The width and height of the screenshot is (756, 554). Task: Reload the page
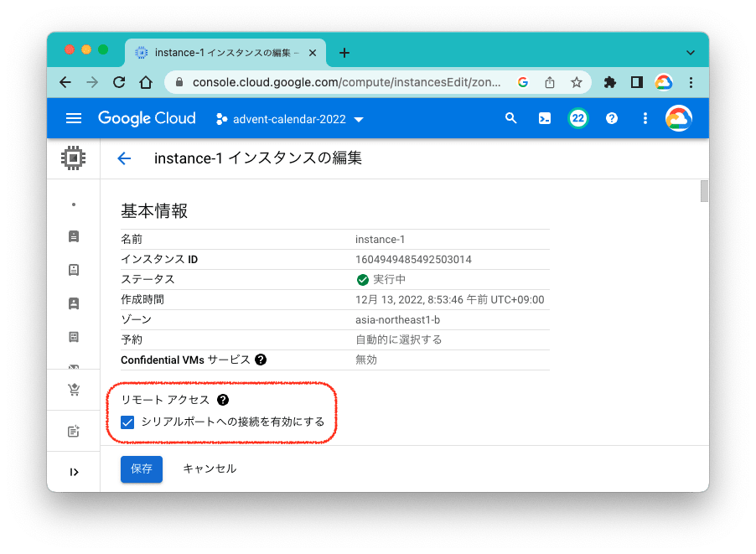pyautogui.click(x=119, y=82)
